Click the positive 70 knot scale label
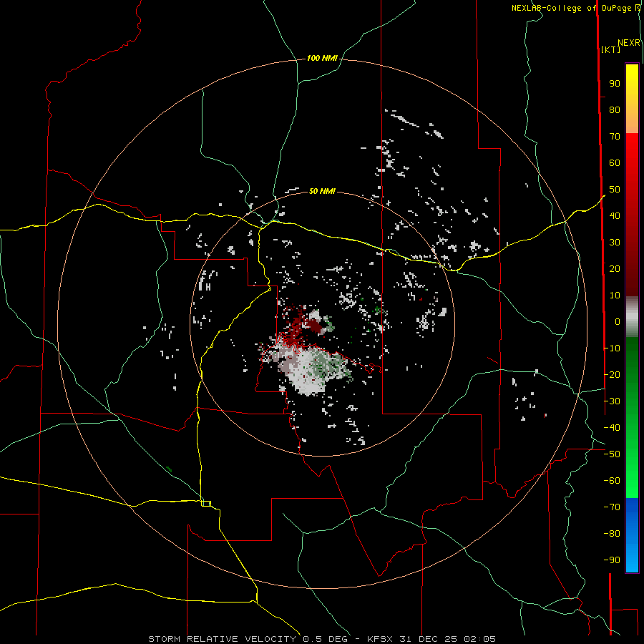Screen dimensions: 644x644 point(615,137)
